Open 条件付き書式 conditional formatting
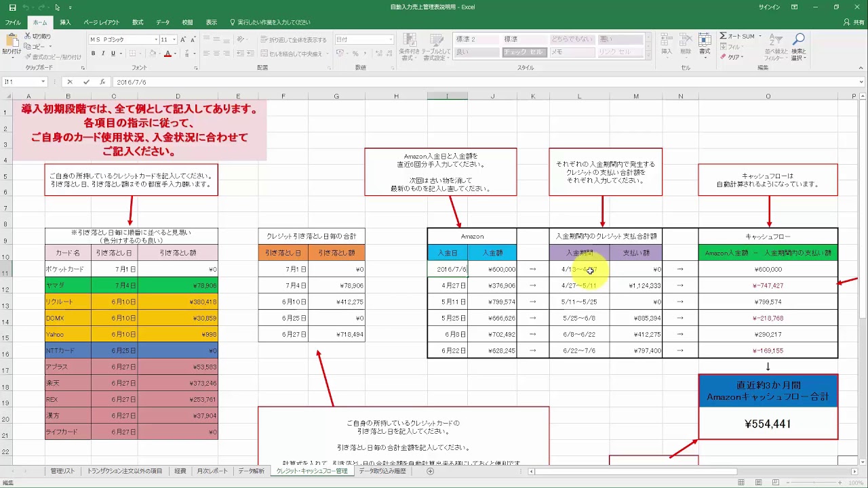 [409, 46]
